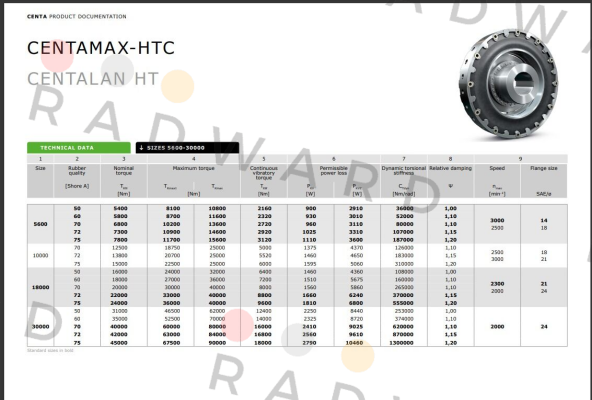Click speed value 2300 in the 18000 row
Viewport: 592px width, 400px height.
[x=497, y=284]
